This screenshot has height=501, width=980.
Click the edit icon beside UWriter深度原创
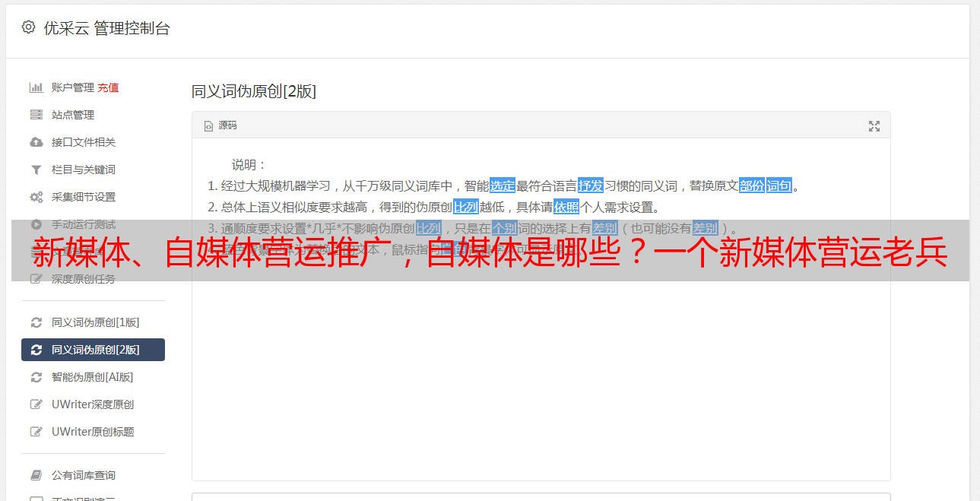36,404
